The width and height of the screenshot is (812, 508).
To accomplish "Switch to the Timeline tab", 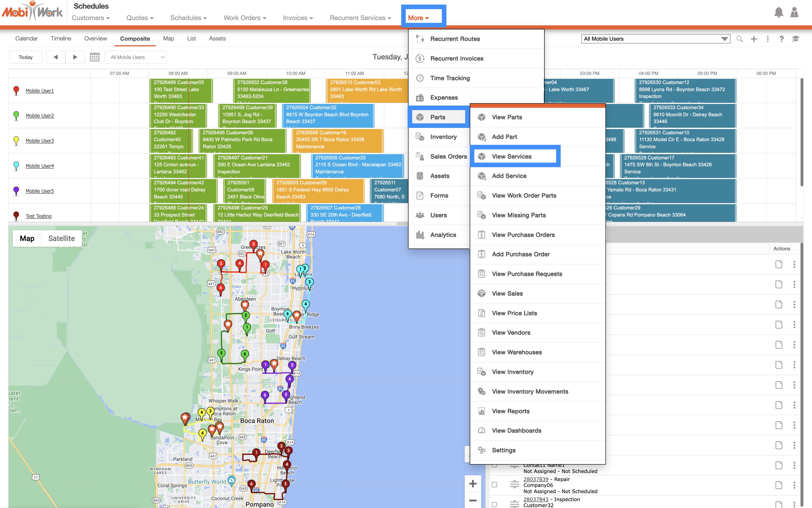I will 61,39.
